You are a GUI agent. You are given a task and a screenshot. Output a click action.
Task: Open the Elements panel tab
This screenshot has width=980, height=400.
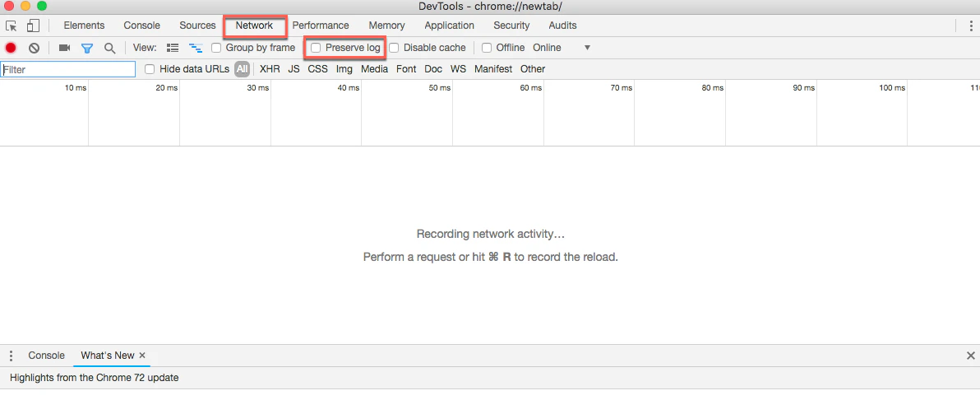point(84,26)
